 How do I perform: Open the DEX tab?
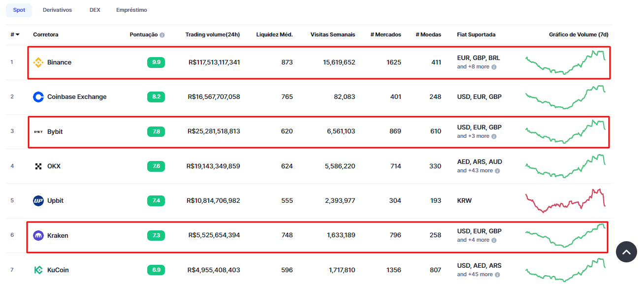pyautogui.click(x=95, y=10)
